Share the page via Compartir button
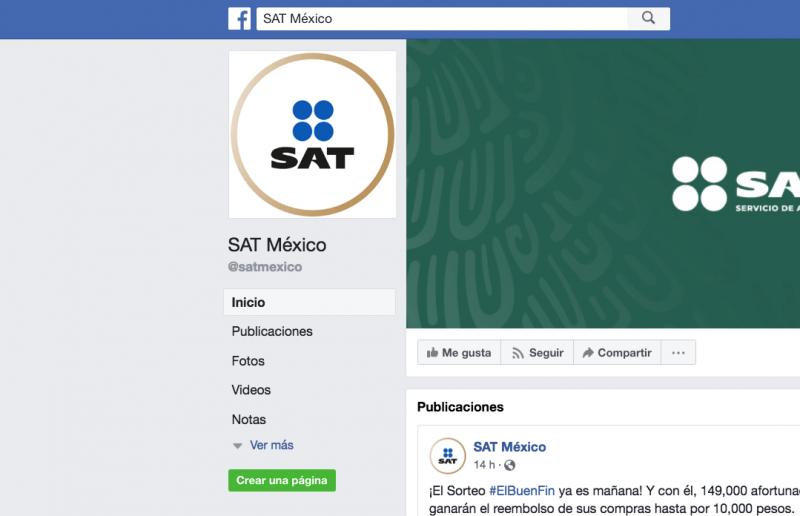Image resolution: width=800 pixels, height=516 pixels. 617,353
